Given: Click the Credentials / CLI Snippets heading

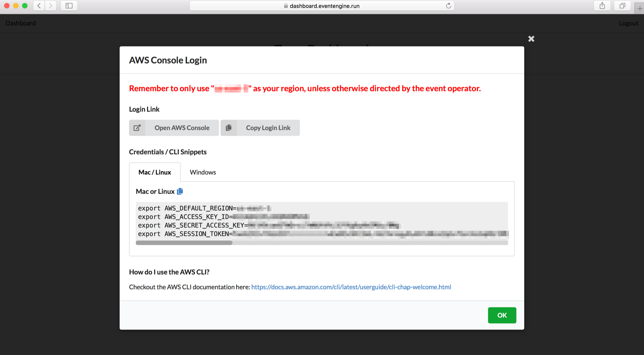Looking at the screenshot, I should click(x=168, y=152).
